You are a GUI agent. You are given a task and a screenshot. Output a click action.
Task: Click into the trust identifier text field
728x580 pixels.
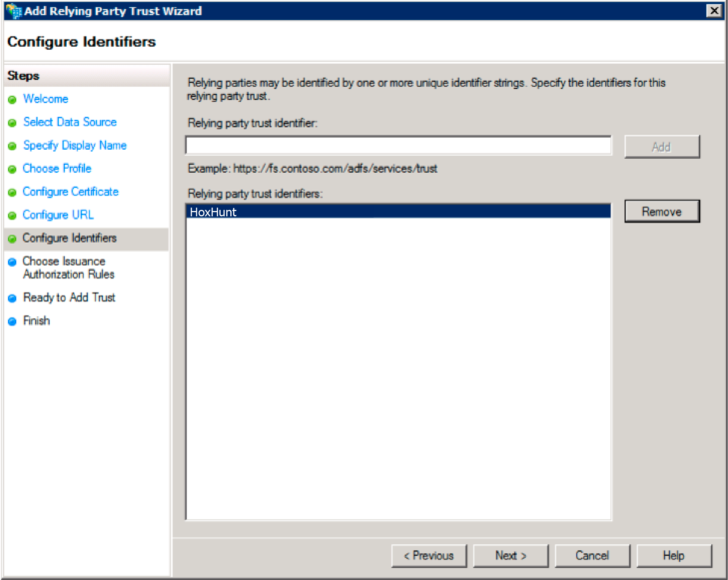pyautogui.click(x=398, y=145)
